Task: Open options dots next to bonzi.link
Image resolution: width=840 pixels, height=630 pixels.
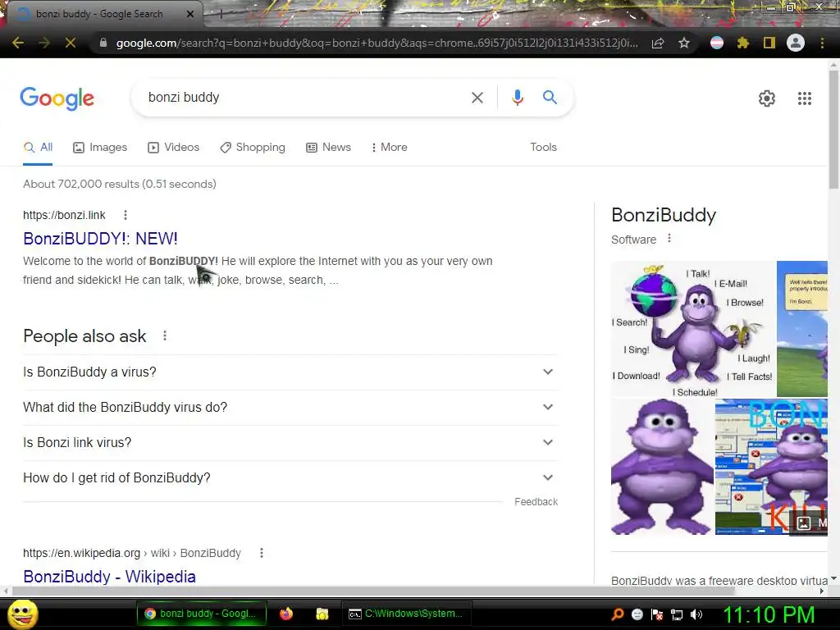Action: pyautogui.click(x=126, y=215)
